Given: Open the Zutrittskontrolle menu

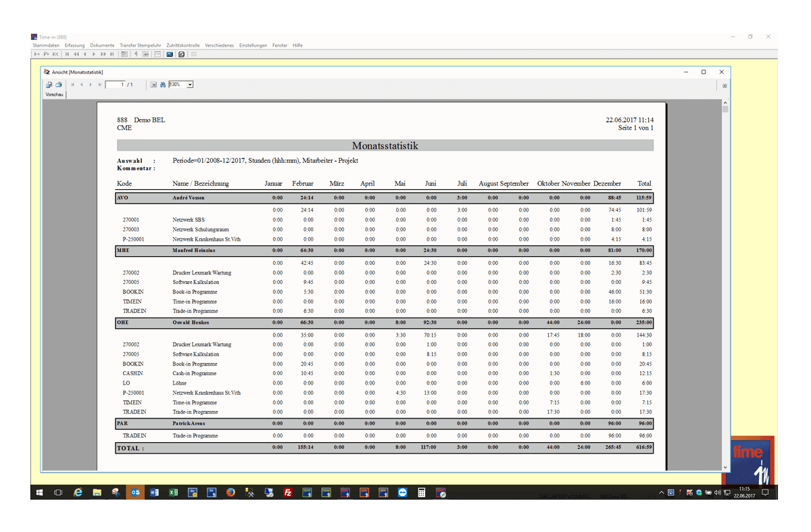Looking at the screenshot, I should [183, 45].
